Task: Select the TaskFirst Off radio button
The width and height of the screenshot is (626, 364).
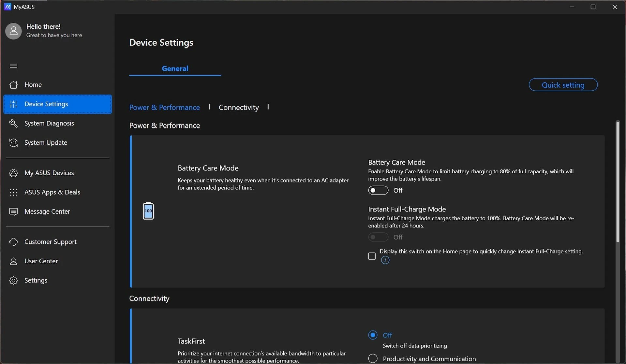Action: click(373, 335)
